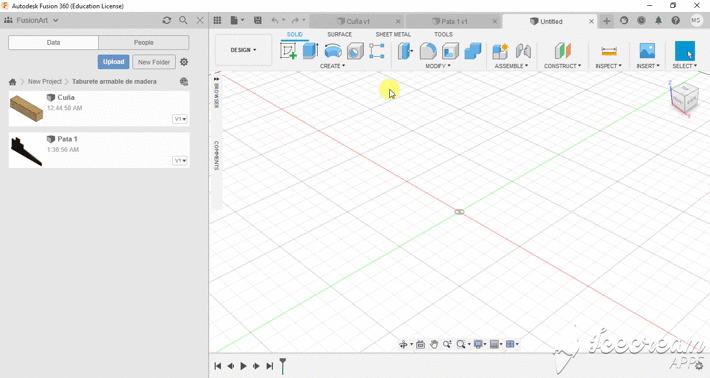Jump to timeline beginning

tap(218, 366)
